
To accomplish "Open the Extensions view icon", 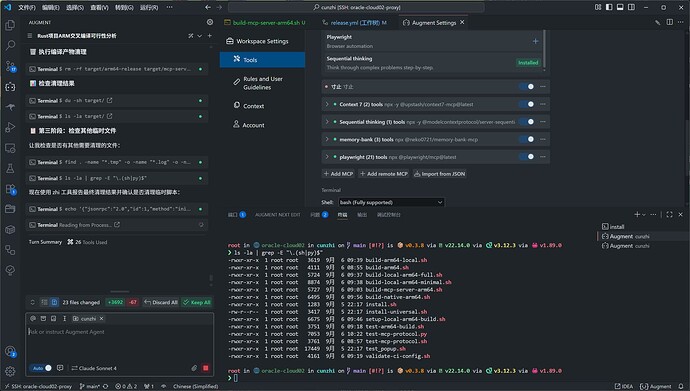I will 10,189.
